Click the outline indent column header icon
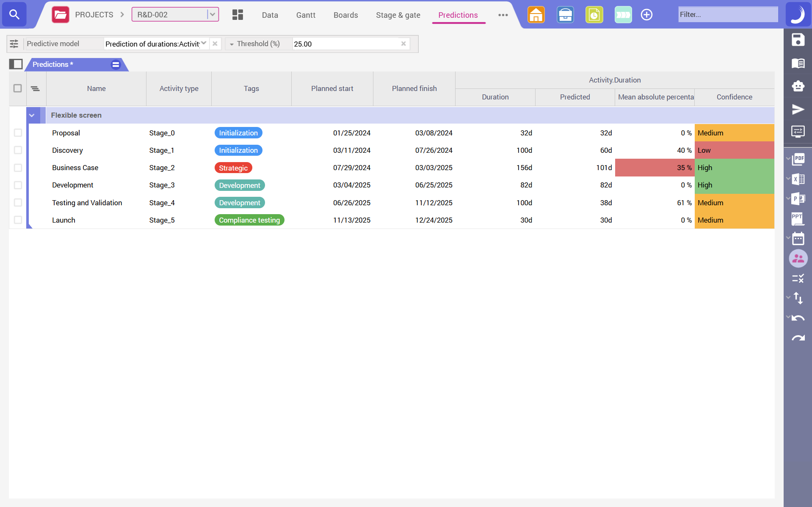812x507 pixels. pos(35,88)
